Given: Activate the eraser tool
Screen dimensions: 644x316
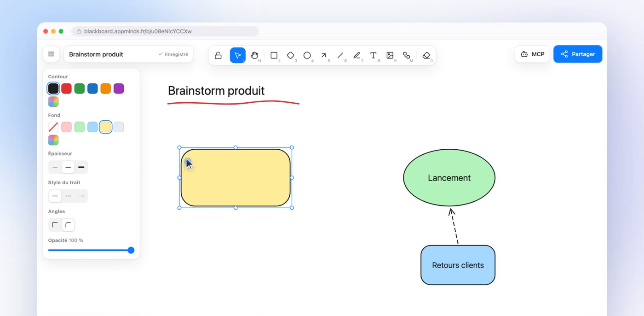Looking at the screenshot, I should [426, 55].
